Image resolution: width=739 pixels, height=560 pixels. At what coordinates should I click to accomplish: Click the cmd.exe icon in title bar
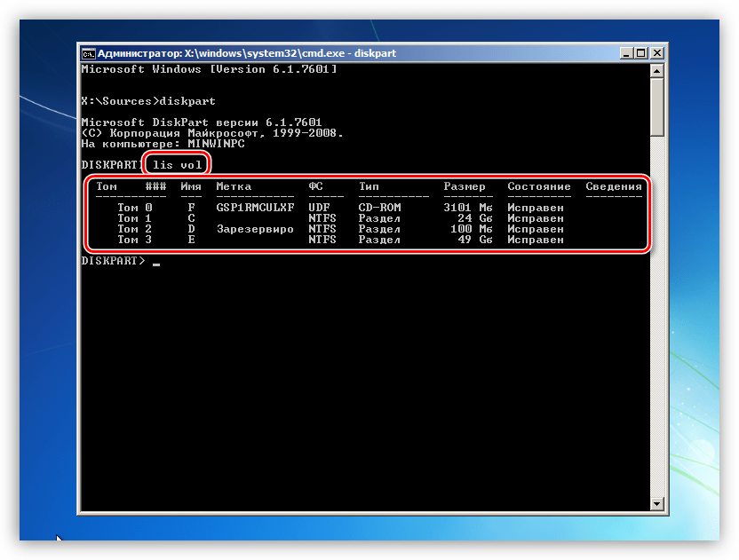(x=88, y=53)
